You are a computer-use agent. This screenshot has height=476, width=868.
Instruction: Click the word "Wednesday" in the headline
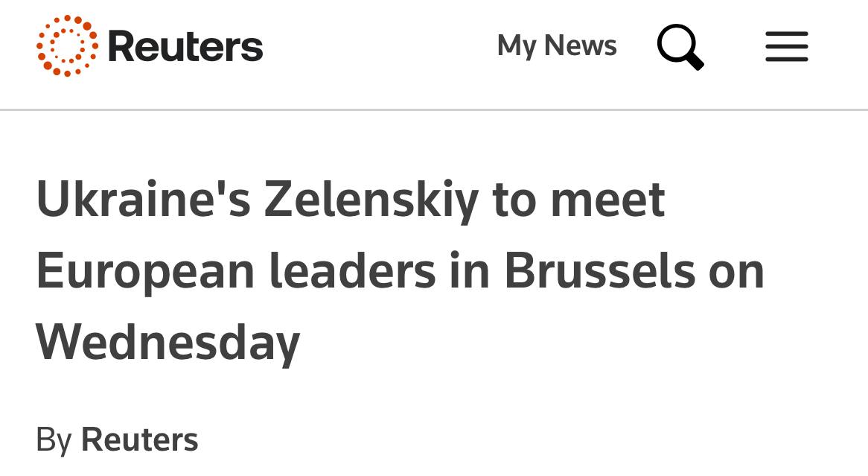(x=168, y=342)
